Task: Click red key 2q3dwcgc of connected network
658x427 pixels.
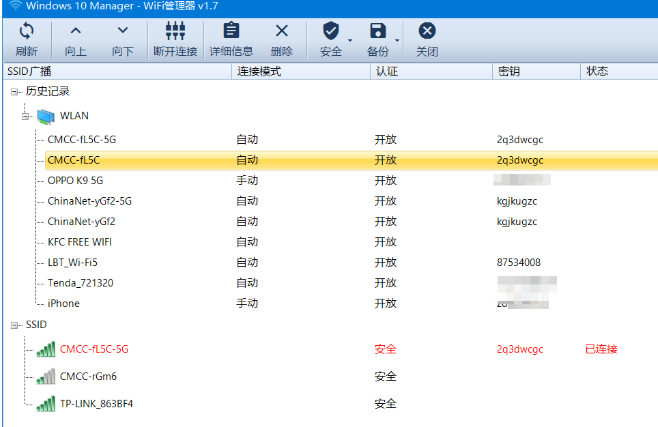Action: pos(520,350)
